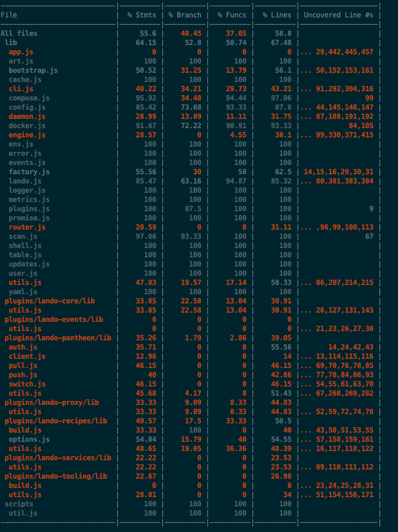Select the scan.js file name

point(23,236)
